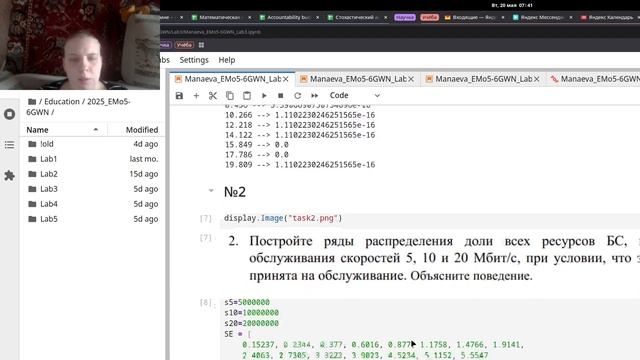Image resolution: width=640 pixels, height=360 pixels.
Task: Run the selected cell
Action: (264, 96)
